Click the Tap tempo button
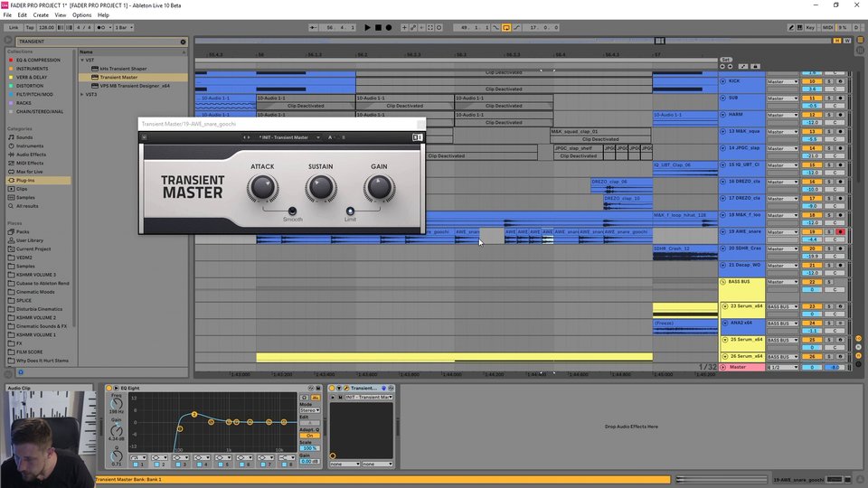This screenshot has width=868, height=488. [x=30, y=27]
